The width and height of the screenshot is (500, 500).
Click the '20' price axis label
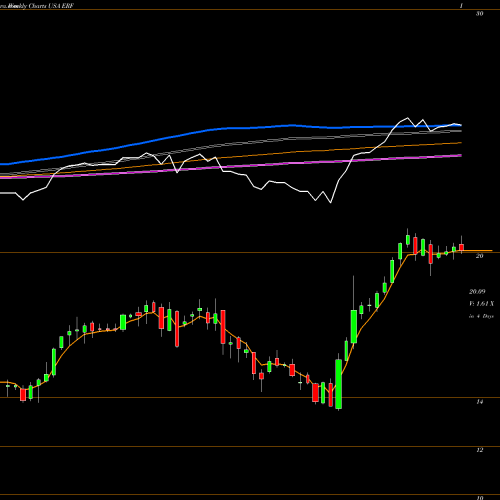pos(479,256)
